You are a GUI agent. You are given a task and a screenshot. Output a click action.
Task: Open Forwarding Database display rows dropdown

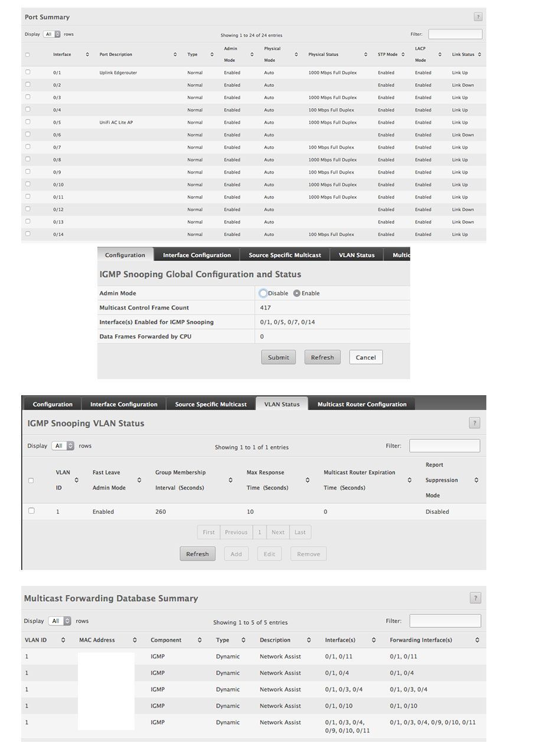pos(59,621)
